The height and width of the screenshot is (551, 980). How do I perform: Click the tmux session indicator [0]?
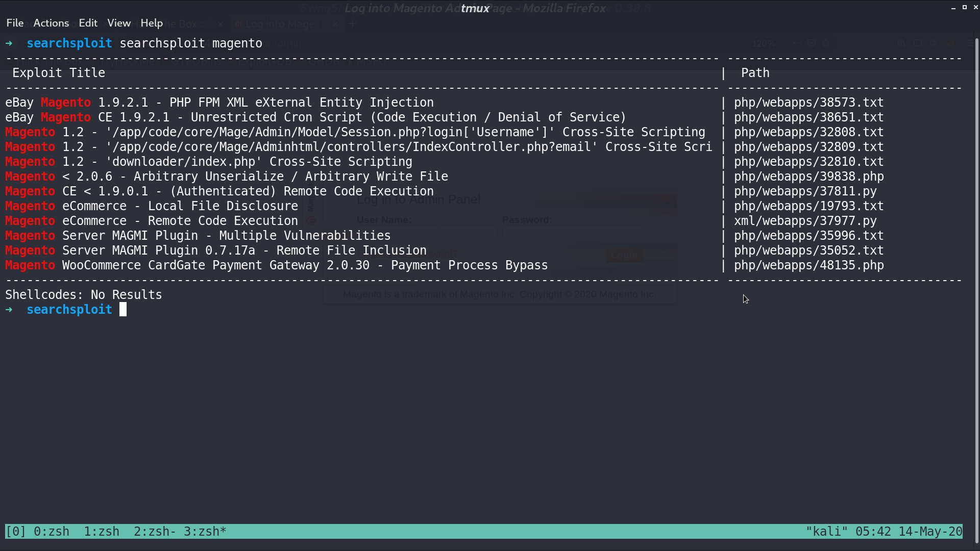pos(16,532)
